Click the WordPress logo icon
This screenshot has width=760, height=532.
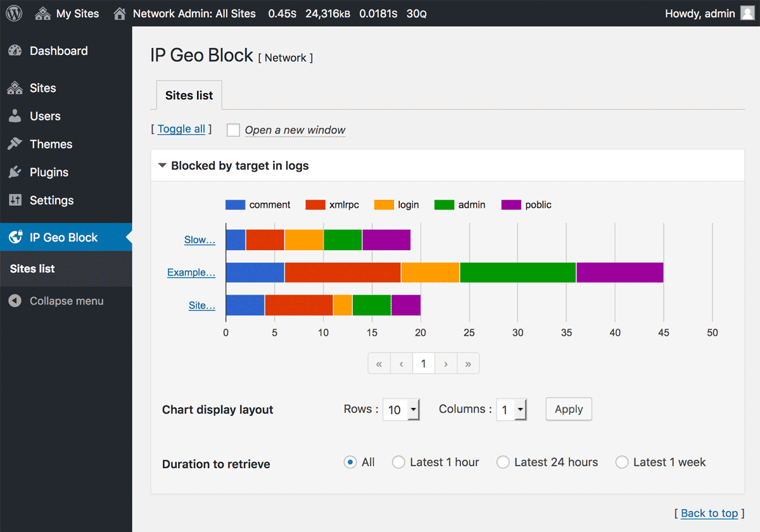click(x=14, y=13)
